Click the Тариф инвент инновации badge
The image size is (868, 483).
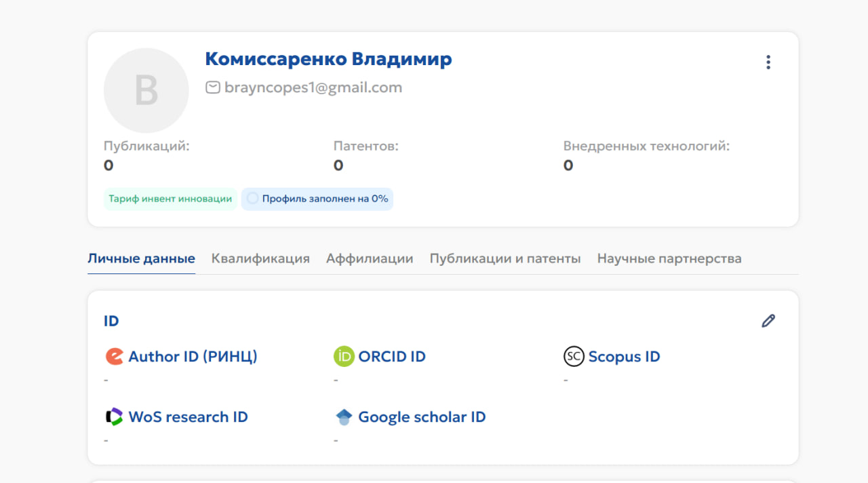[x=170, y=199]
